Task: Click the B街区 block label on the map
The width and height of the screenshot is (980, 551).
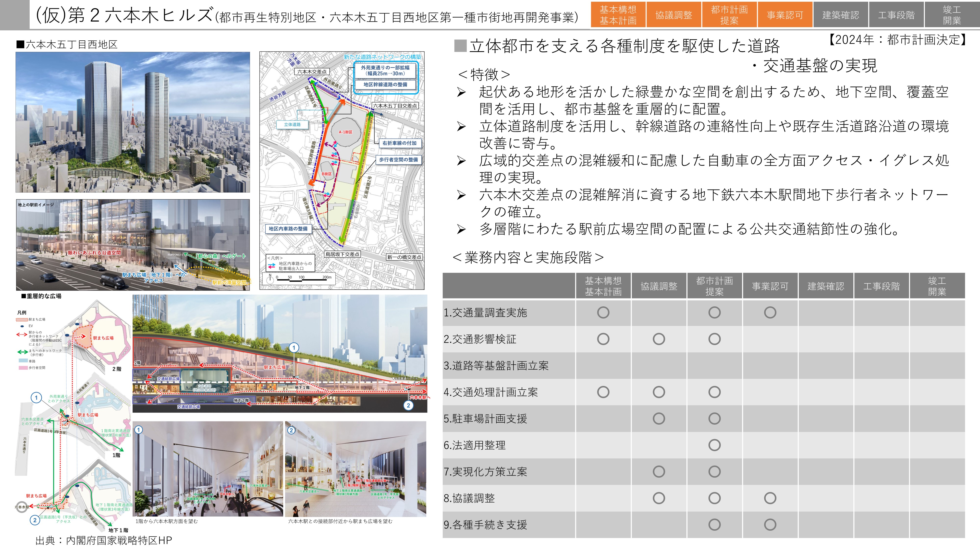Action: point(326,174)
